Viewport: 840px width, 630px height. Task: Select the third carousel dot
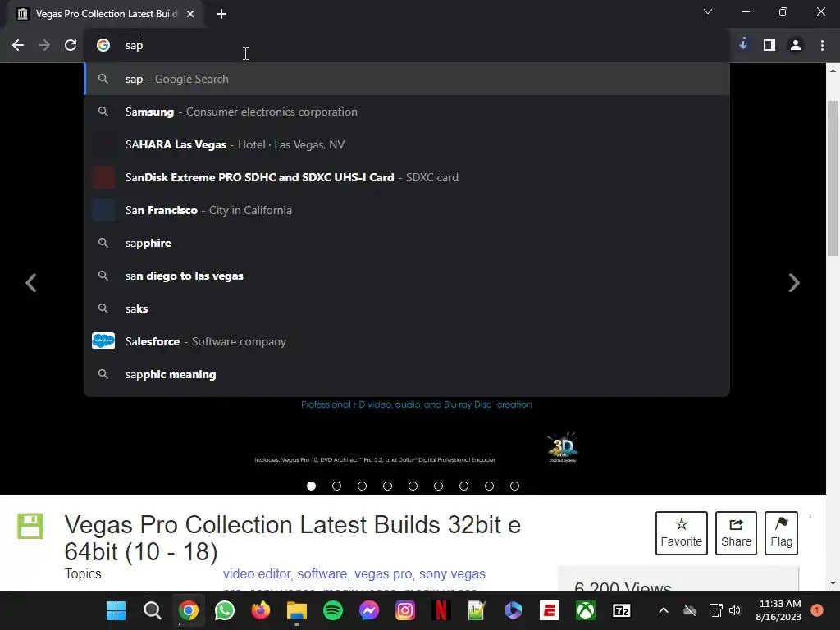pyautogui.click(x=362, y=486)
